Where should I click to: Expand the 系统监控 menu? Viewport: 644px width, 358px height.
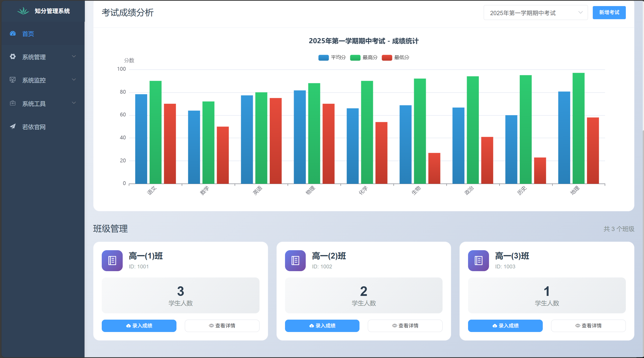(42, 80)
